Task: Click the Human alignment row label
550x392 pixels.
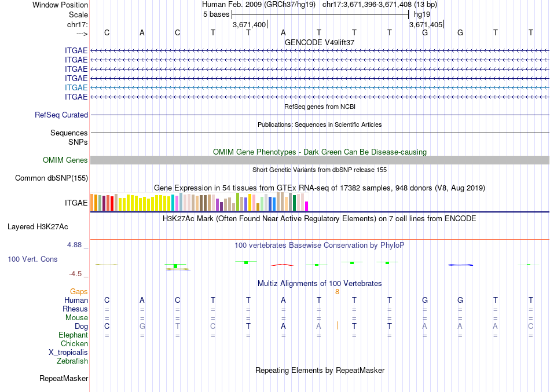Action: 76,300
